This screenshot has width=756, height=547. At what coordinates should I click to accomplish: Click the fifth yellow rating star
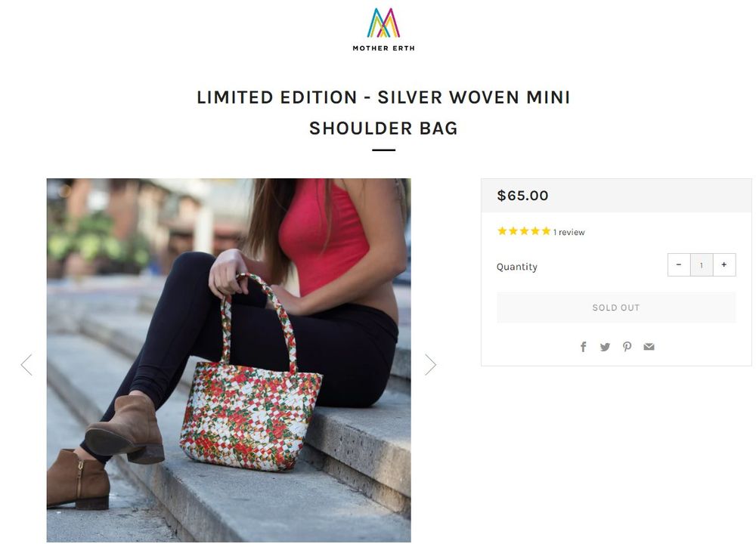546,231
